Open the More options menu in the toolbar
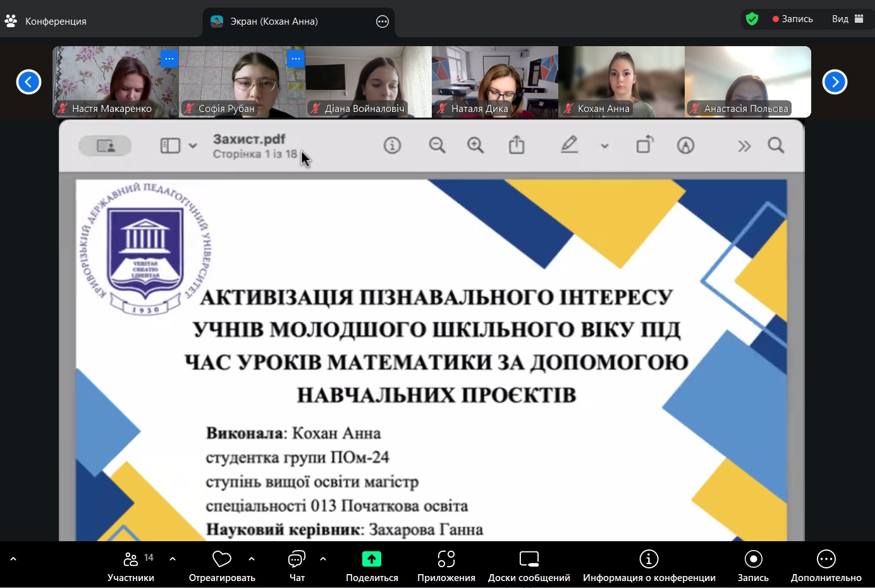Screen dimensions: 875x588 (x=826, y=566)
